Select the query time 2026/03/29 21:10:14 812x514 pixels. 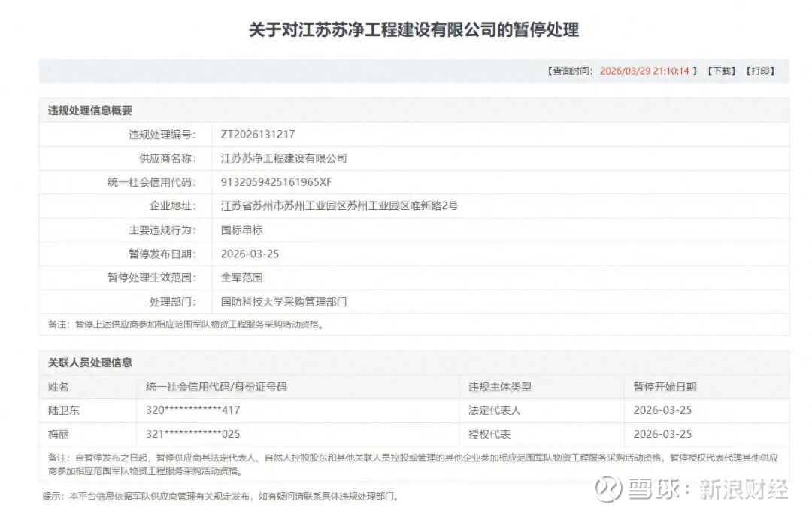click(645, 71)
